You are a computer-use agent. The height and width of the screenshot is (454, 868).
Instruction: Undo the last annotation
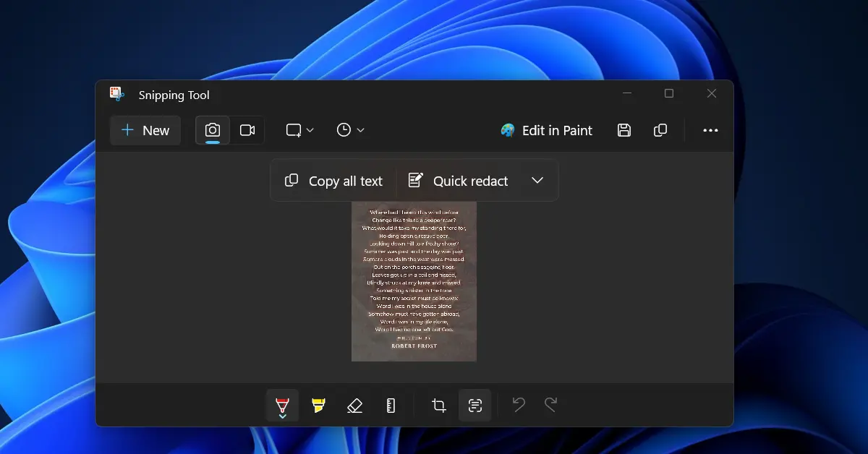(518, 405)
